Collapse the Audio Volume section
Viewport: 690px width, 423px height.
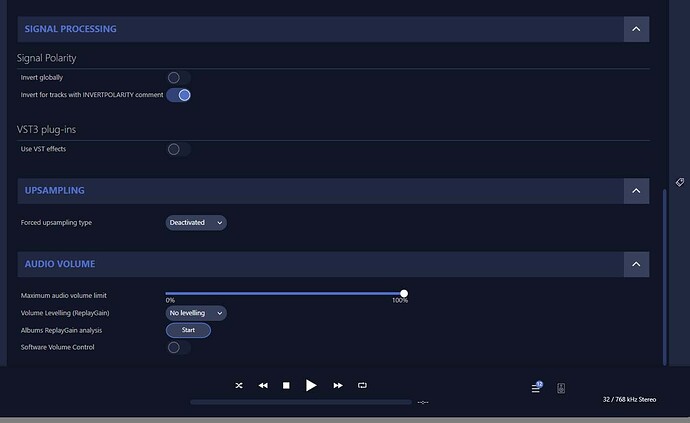[x=636, y=264]
